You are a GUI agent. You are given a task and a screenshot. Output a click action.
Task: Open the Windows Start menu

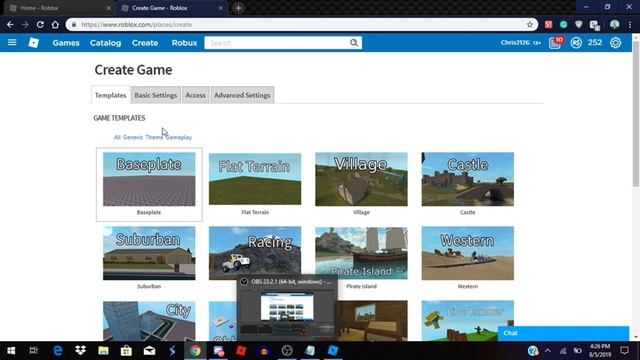(x=11, y=351)
